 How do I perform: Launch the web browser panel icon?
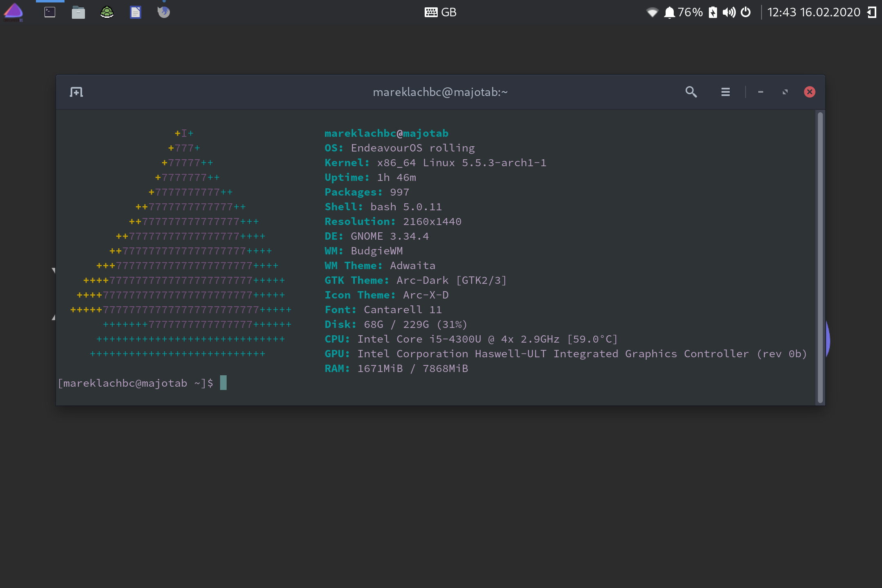164,12
